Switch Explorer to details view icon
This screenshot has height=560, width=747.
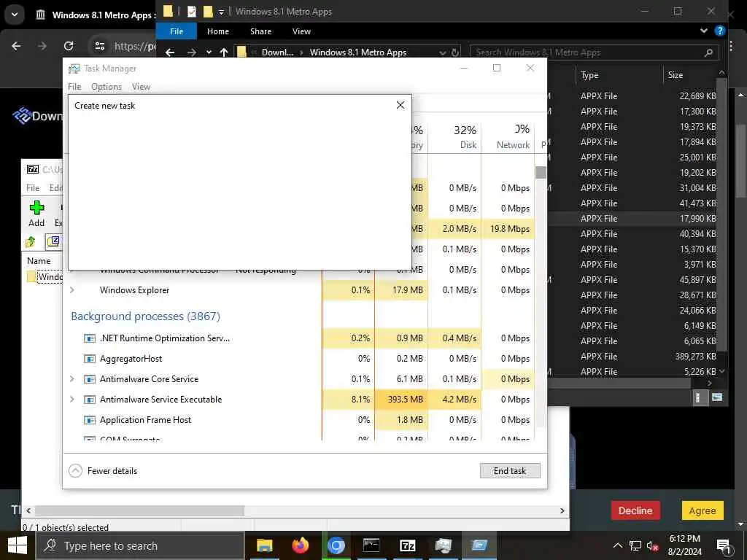coord(698,397)
